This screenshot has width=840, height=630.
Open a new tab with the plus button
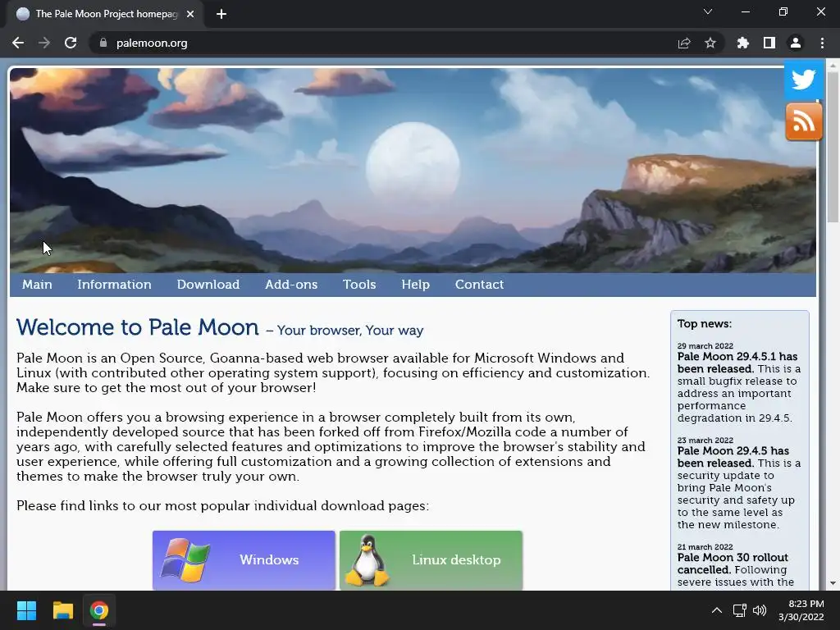pos(221,14)
